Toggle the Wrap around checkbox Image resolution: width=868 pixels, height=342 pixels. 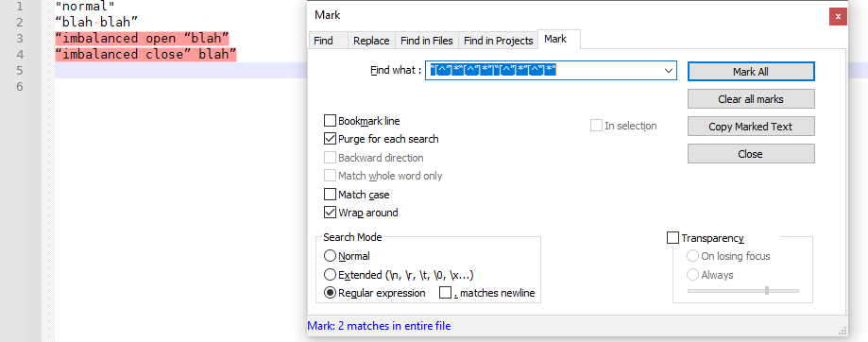pyautogui.click(x=330, y=213)
